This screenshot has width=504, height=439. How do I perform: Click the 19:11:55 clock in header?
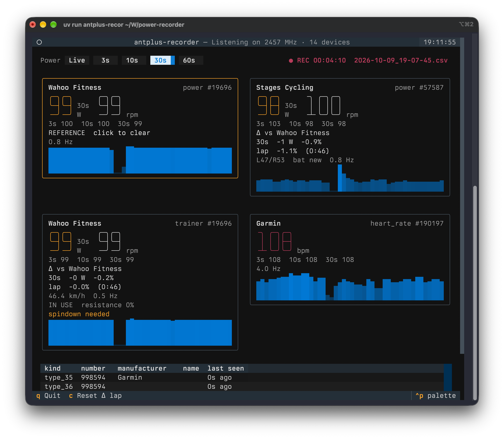click(x=440, y=42)
